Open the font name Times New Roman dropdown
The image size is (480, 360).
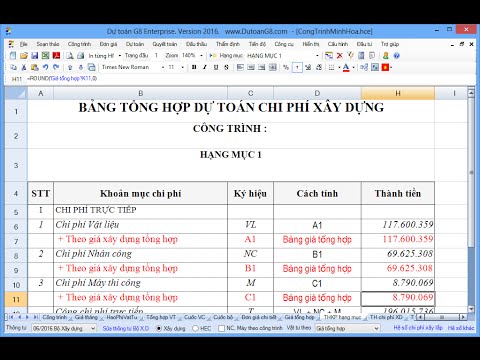(163, 67)
